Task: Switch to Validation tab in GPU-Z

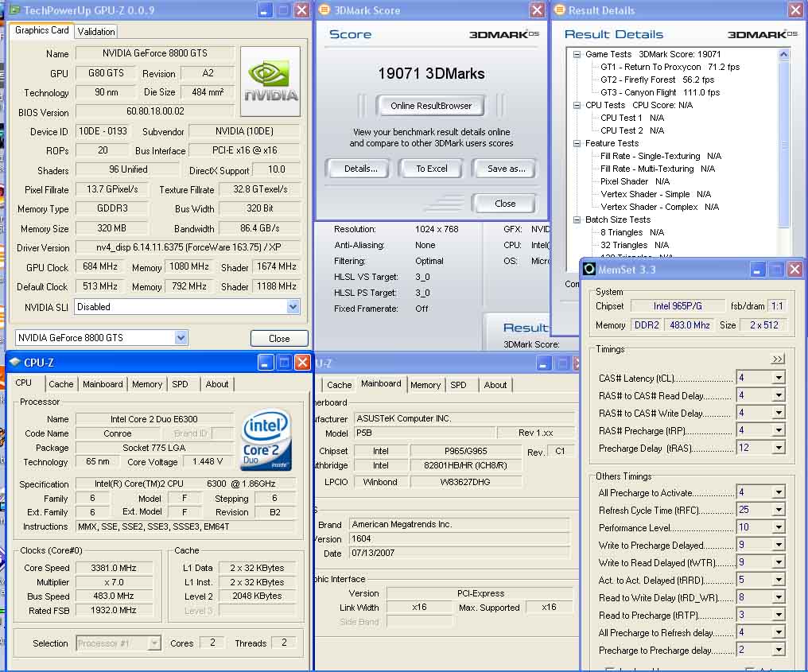Action: 96,32
